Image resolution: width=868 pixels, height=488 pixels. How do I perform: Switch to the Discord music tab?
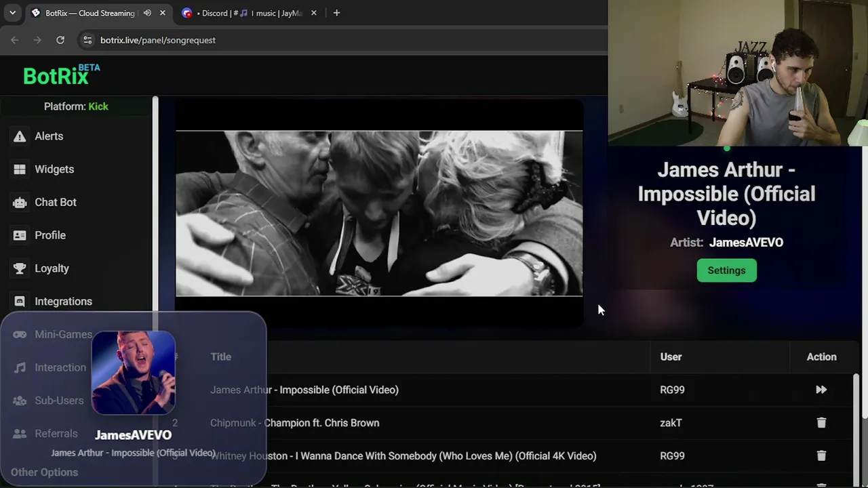pos(250,13)
